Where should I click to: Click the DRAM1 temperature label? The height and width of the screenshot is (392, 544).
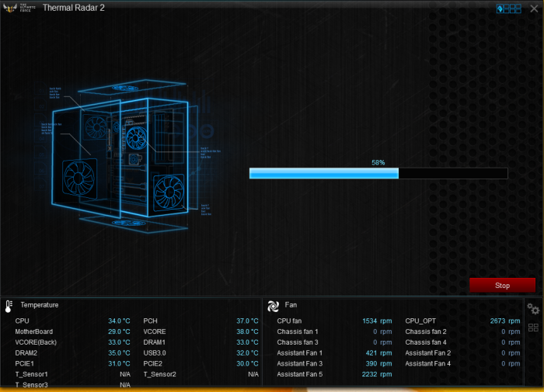tap(154, 342)
